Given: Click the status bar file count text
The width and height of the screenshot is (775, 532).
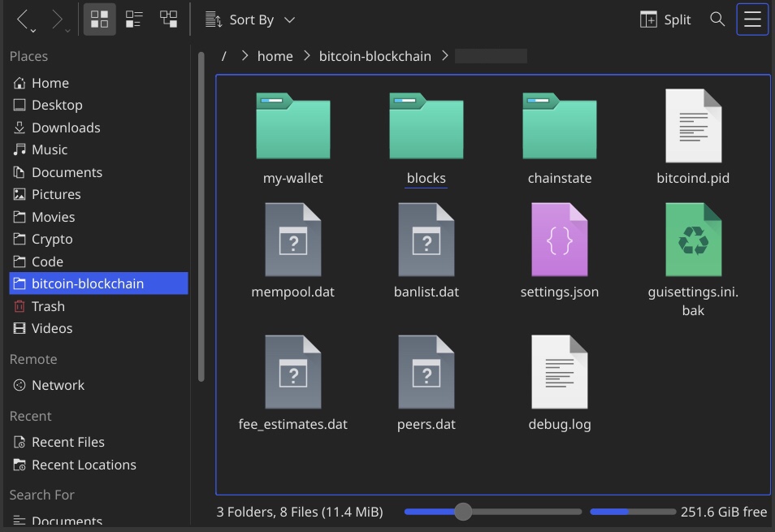Looking at the screenshot, I should pyautogui.click(x=300, y=512).
